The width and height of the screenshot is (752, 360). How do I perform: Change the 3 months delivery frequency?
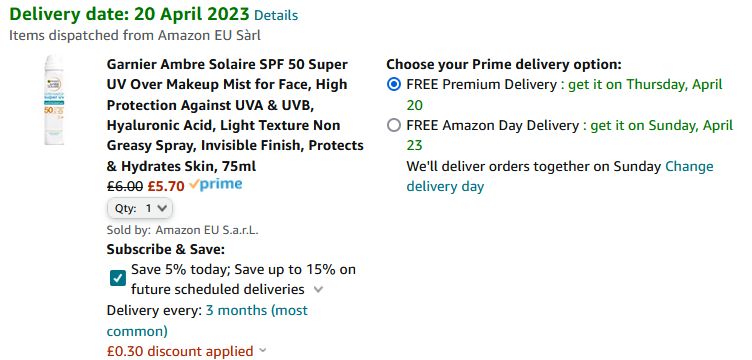point(207,321)
